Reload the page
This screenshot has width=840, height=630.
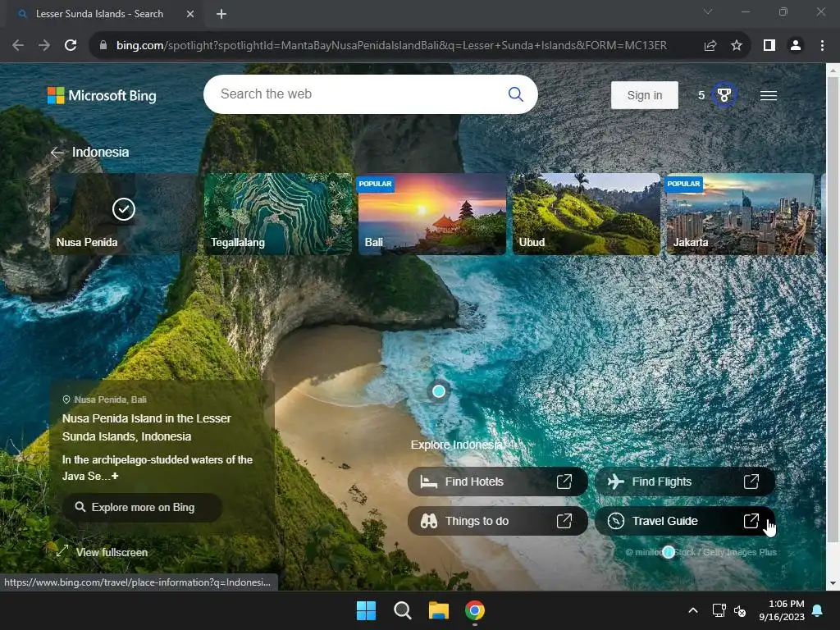coord(71,46)
